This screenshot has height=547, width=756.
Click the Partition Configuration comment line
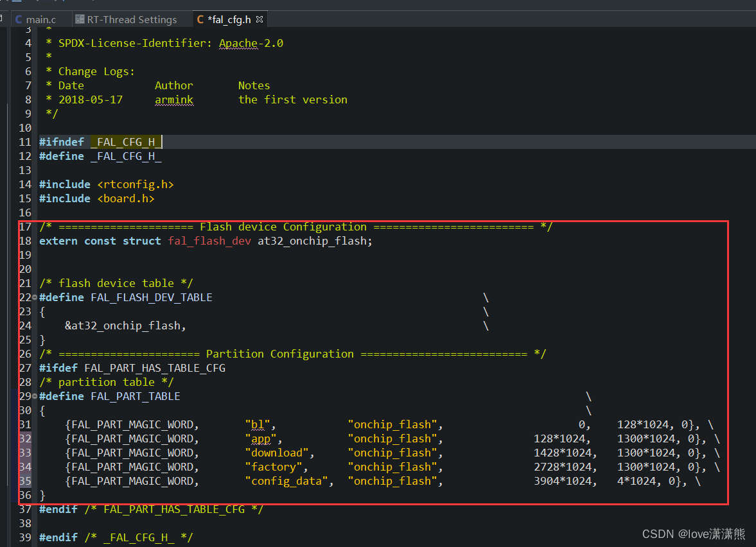pos(293,354)
